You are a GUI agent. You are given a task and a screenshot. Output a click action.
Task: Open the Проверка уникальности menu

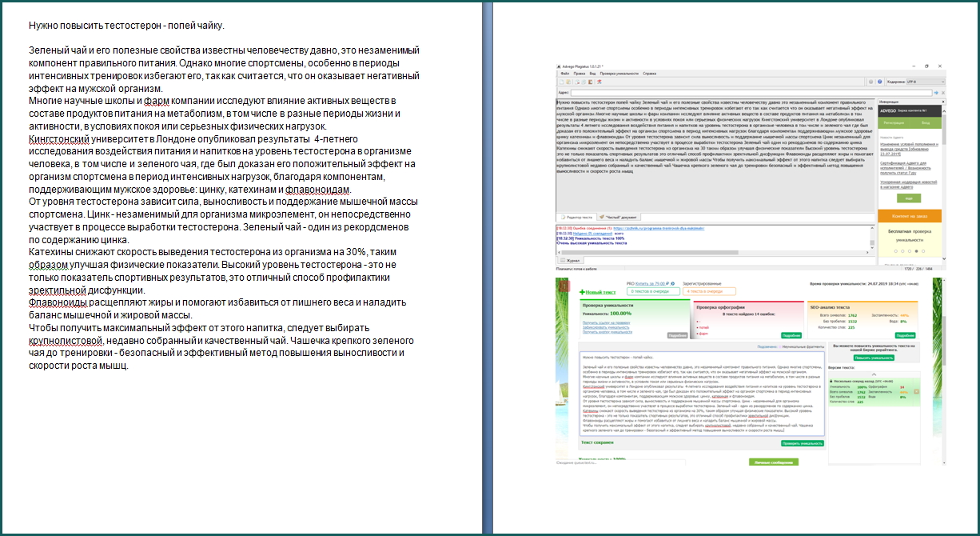pos(619,74)
